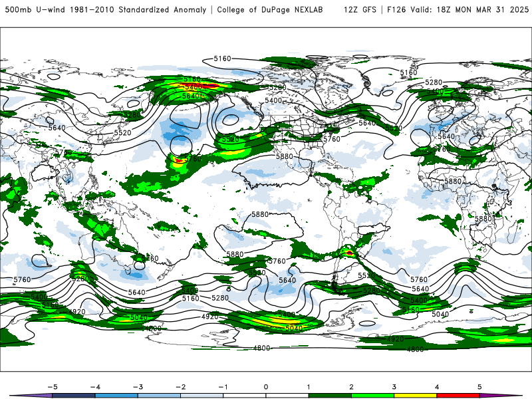The width and height of the screenshot is (532, 399).
Task: Click the '2' colorbar tick label
Action: point(351,387)
